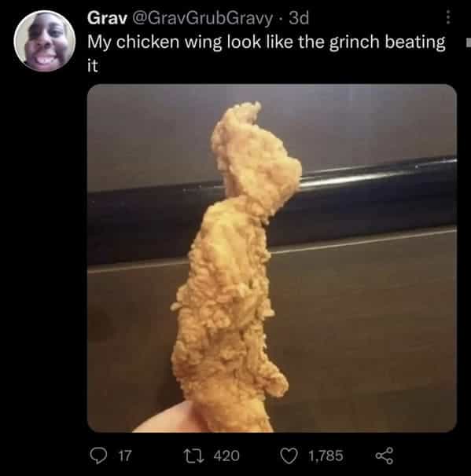This screenshot has width=471, height=476.
Task: Click the retweet count 420
Action: [226, 456]
